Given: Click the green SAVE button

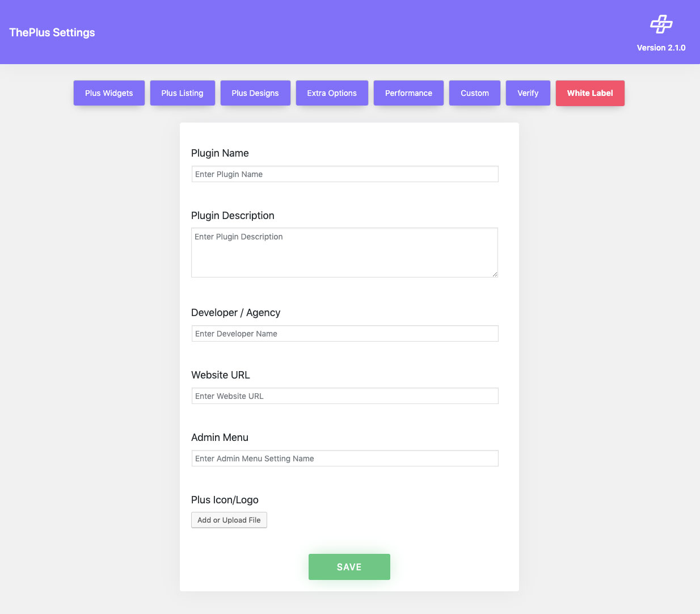Looking at the screenshot, I should (x=349, y=567).
